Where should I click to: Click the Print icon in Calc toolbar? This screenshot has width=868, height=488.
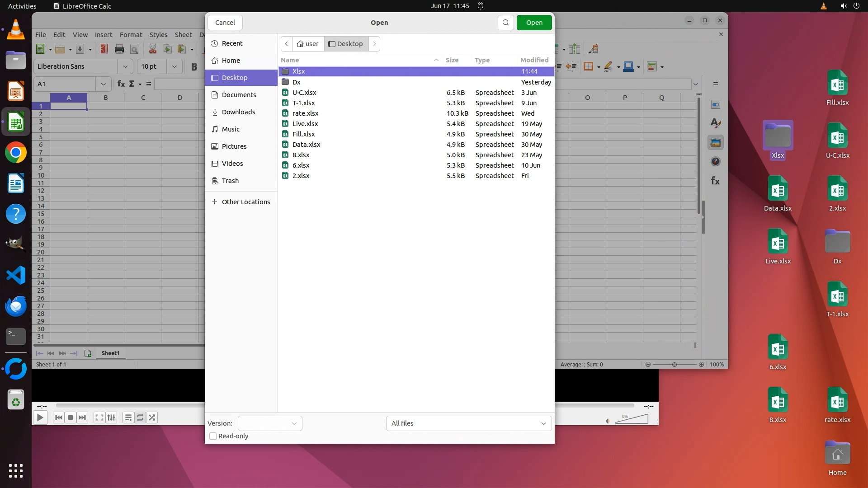point(119,49)
